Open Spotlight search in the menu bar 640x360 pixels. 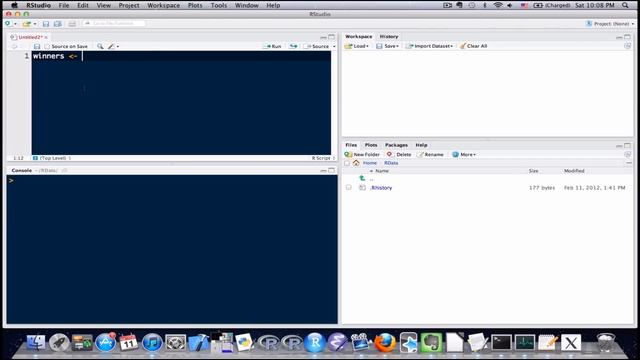coord(625,5)
